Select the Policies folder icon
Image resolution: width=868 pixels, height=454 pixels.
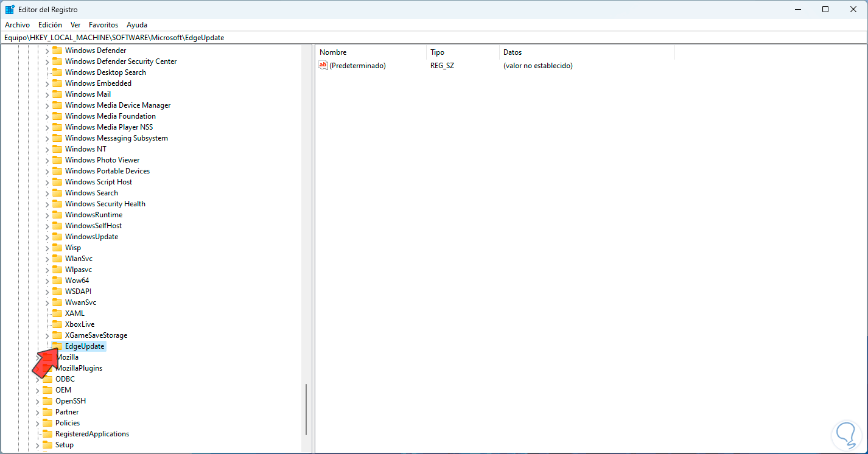tap(47, 423)
